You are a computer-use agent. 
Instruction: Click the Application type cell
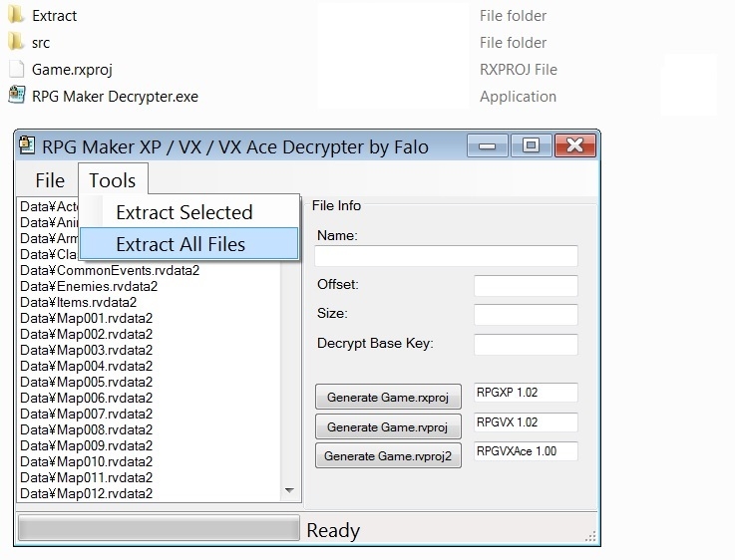[518, 97]
